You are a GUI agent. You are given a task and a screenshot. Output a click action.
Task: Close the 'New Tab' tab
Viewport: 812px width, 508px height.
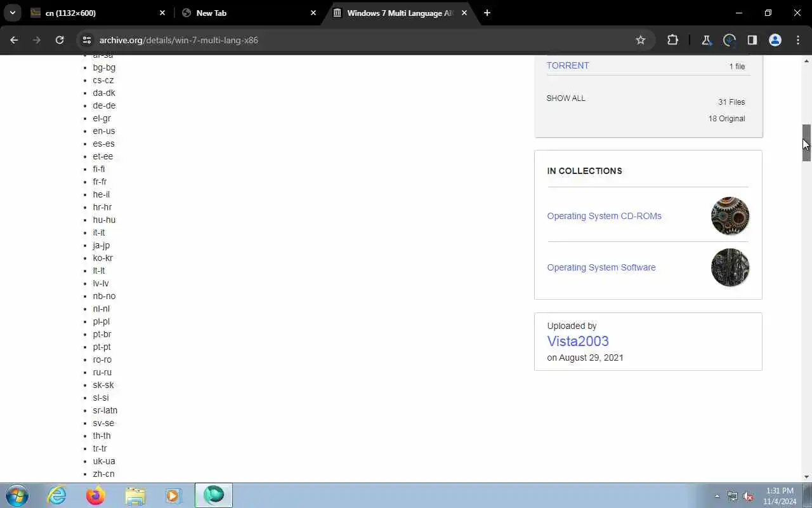click(x=313, y=13)
